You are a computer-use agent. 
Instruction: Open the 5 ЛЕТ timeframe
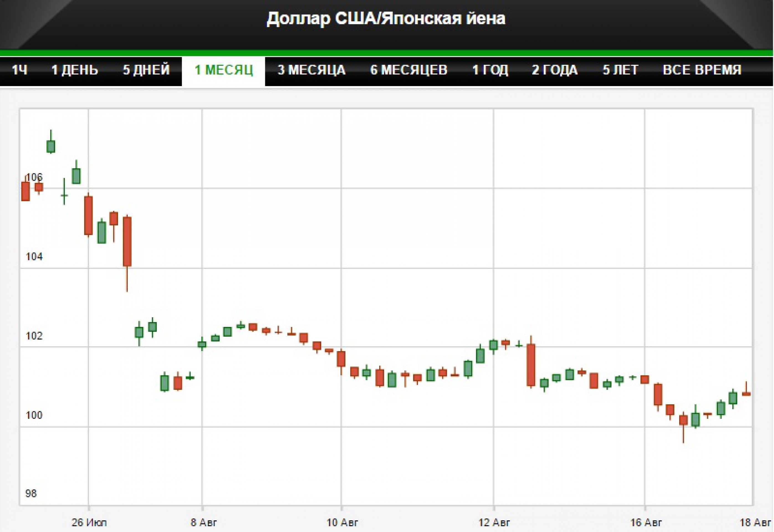pyautogui.click(x=620, y=70)
